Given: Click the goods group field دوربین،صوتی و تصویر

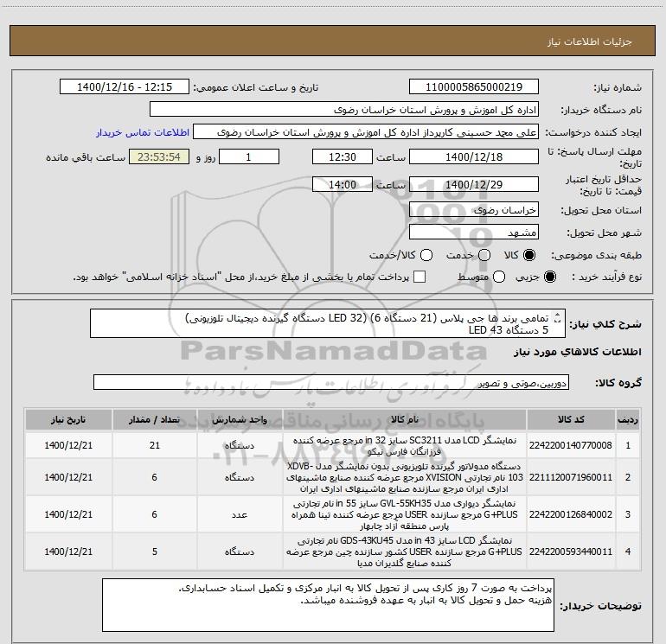Looking at the screenshot, I should pyautogui.click(x=331, y=382).
